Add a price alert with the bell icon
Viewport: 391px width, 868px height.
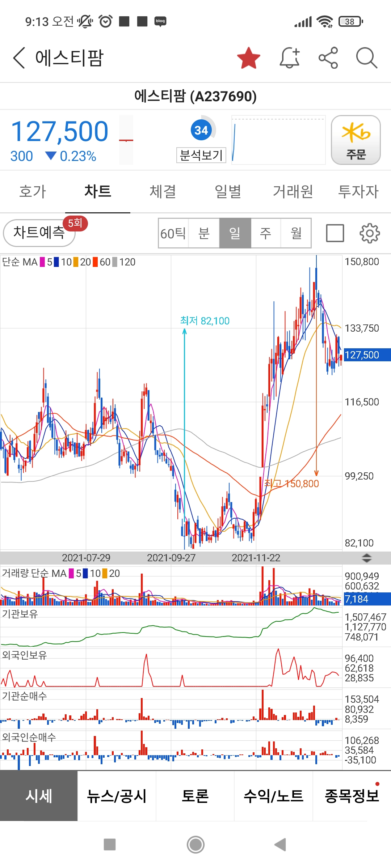(x=290, y=58)
